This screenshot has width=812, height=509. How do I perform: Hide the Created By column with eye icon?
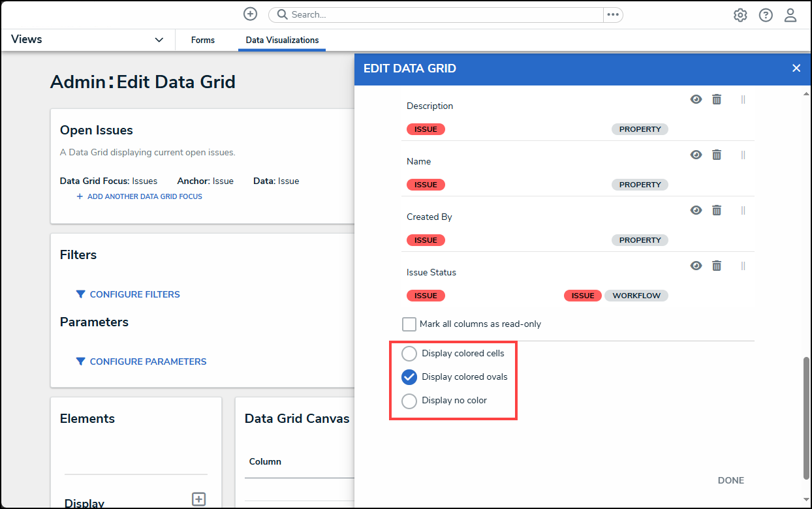[x=696, y=210]
